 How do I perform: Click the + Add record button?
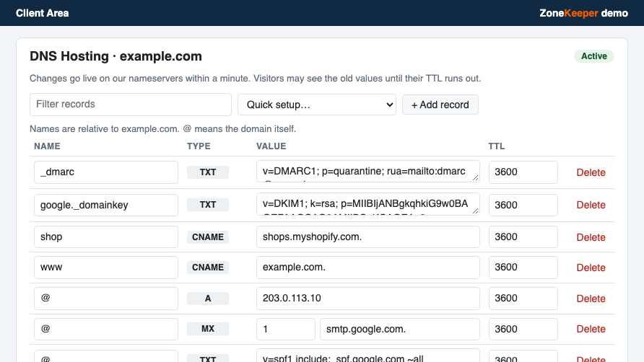coord(440,105)
